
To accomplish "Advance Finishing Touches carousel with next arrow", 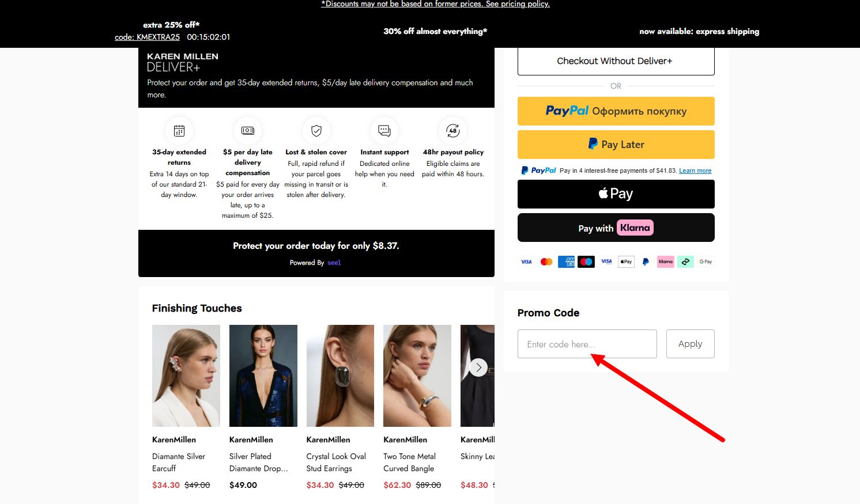I will click(x=478, y=367).
